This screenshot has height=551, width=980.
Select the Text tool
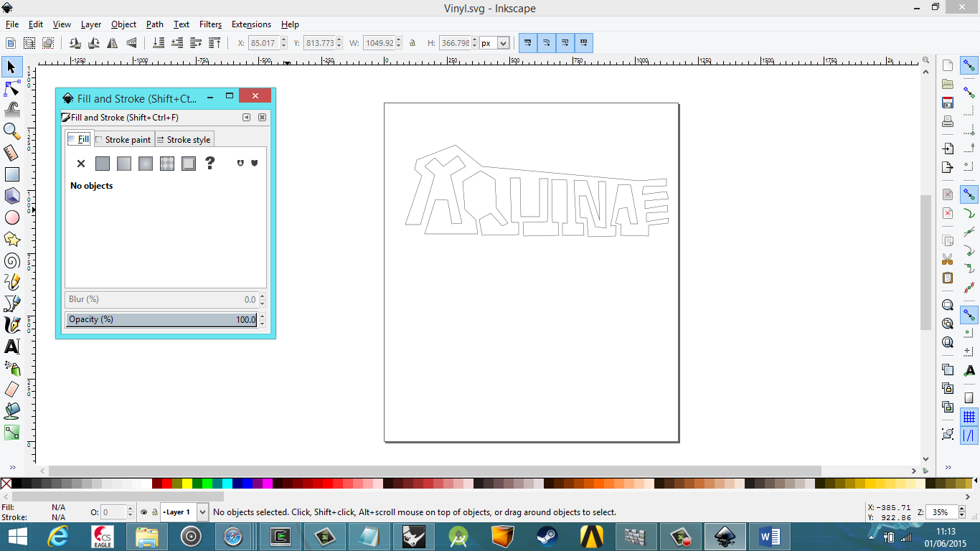coord(12,347)
